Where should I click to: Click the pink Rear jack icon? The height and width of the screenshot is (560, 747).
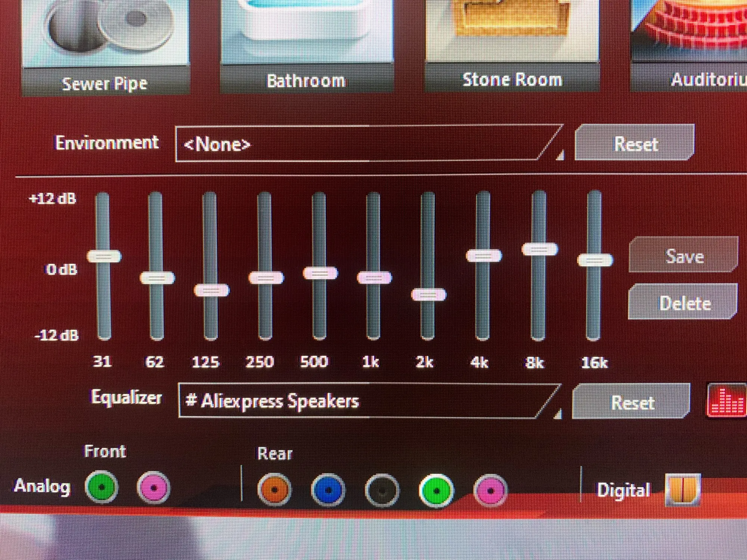click(490, 491)
